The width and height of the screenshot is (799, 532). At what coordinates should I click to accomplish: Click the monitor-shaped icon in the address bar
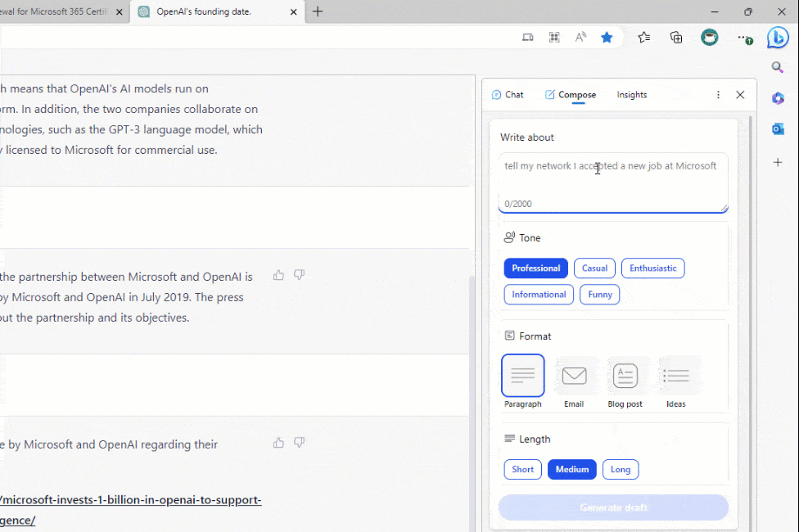(528, 37)
